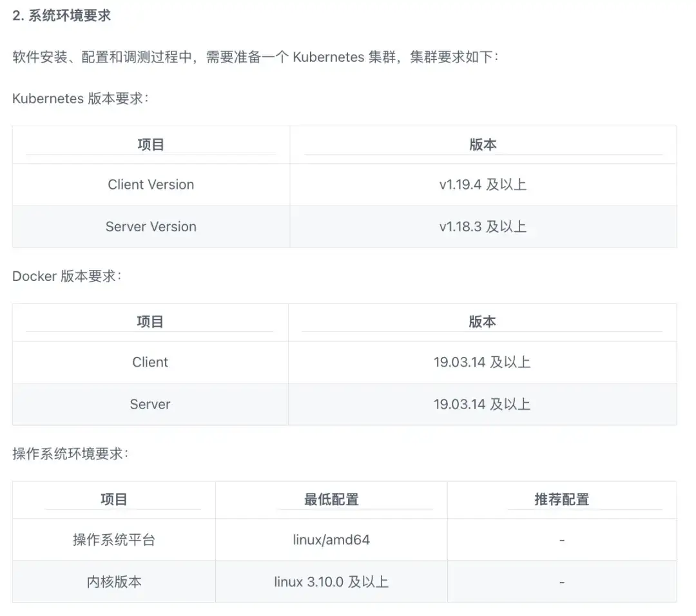
Task: Select the 最低配置 column header
Action: (x=332, y=500)
